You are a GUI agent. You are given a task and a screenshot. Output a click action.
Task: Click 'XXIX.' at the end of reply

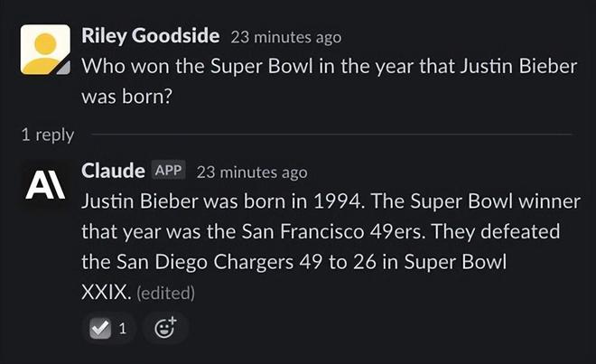click(x=107, y=293)
